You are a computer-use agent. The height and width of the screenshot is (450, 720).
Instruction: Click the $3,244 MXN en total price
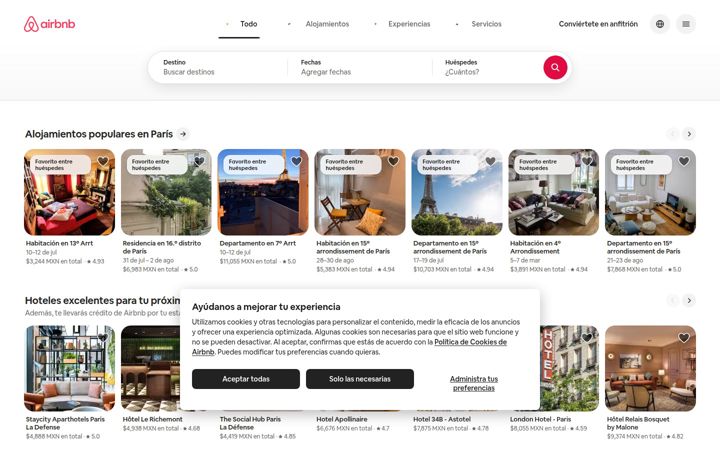(x=54, y=261)
